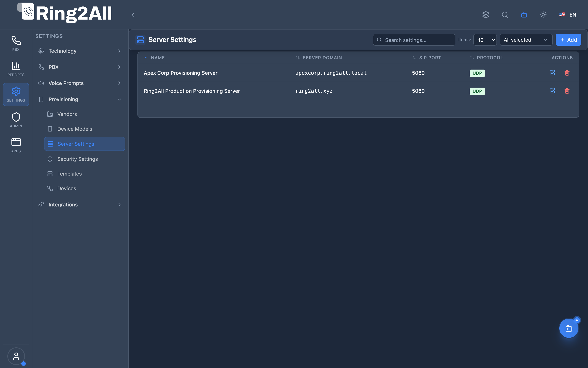This screenshot has width=588, height=368.
Task: Select the Settings section in left rail
Action: pyautogui.click(x=16, y=94)
